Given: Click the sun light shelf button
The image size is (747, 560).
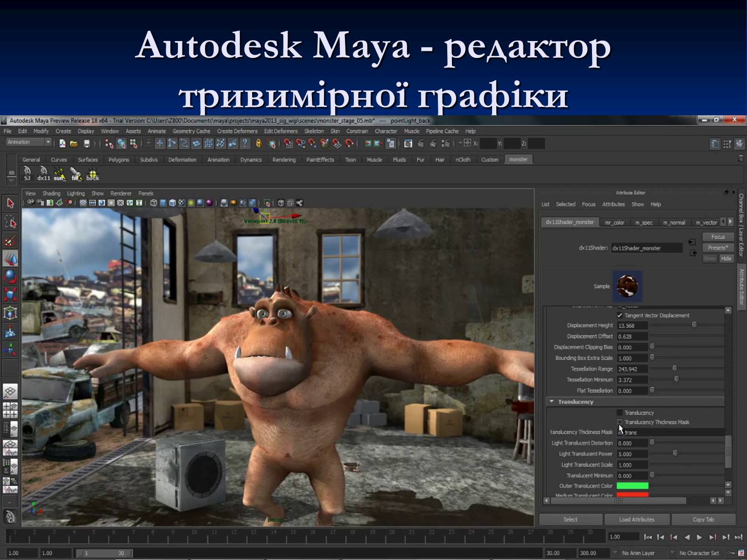Looking at the screenshot, I should (x=59, y=174).
